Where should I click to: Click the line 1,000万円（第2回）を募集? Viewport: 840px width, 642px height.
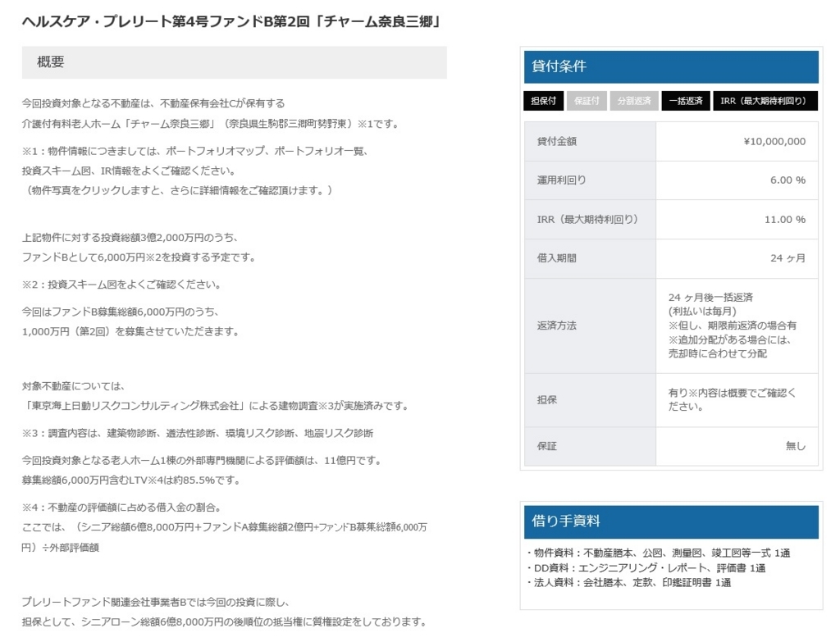tap(132, 332)
